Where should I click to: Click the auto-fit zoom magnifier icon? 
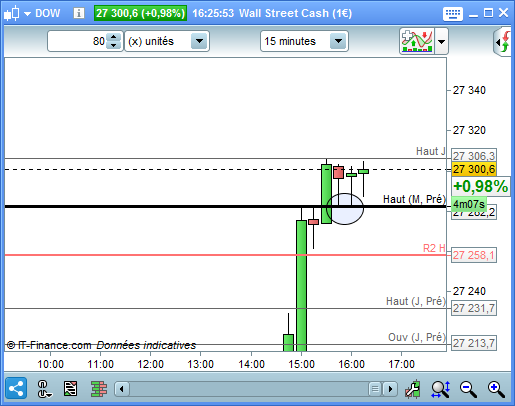[441, 389]
